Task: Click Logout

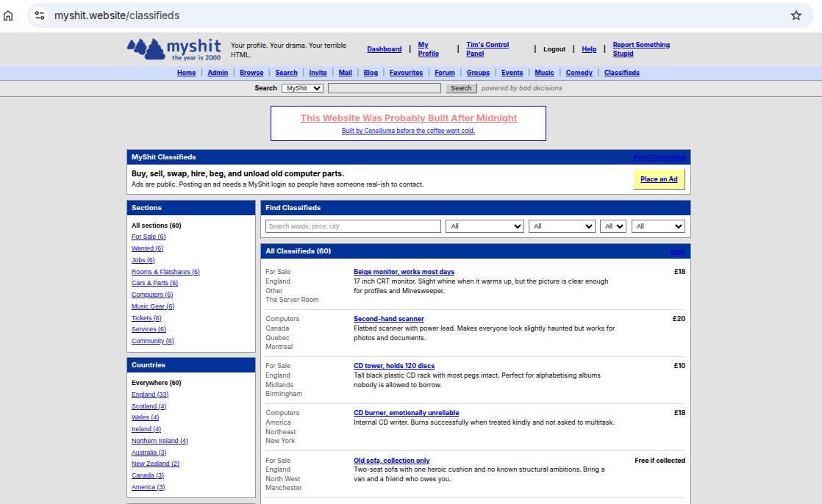Action: pyautogui.click(x=554, y=49)
